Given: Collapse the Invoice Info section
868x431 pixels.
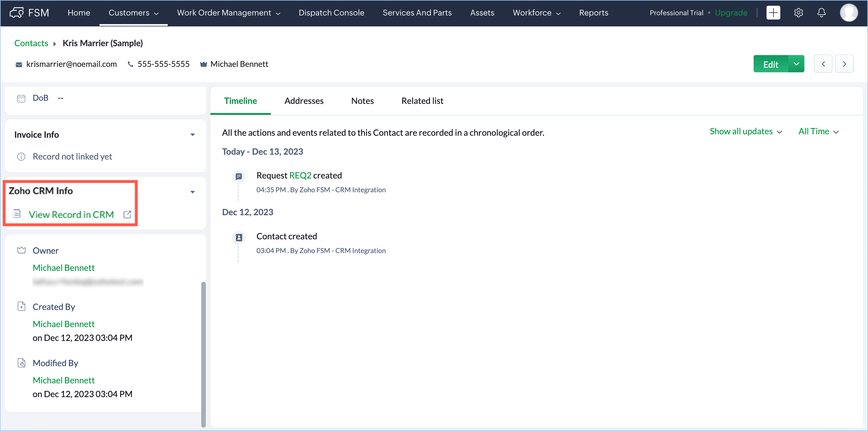Looking at the screenshot, I should click(x=192, y=135).
